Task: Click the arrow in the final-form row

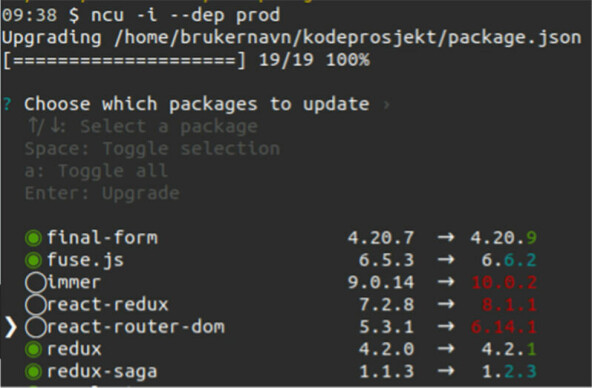Action: 446,238
